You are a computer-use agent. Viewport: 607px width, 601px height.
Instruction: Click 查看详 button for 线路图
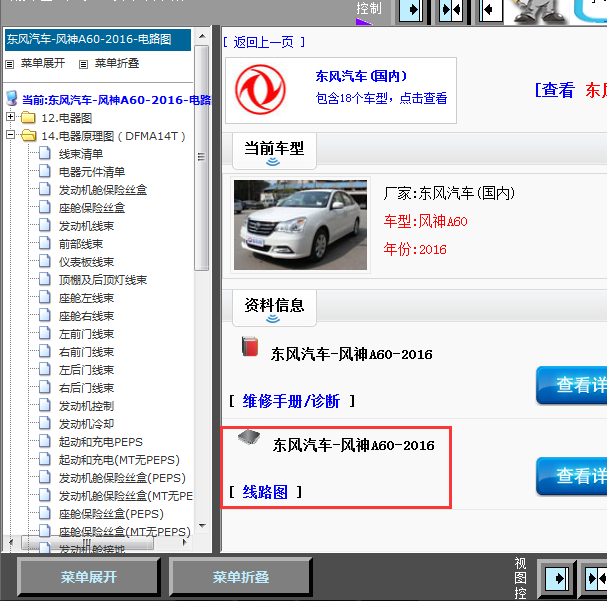point(572,476)
